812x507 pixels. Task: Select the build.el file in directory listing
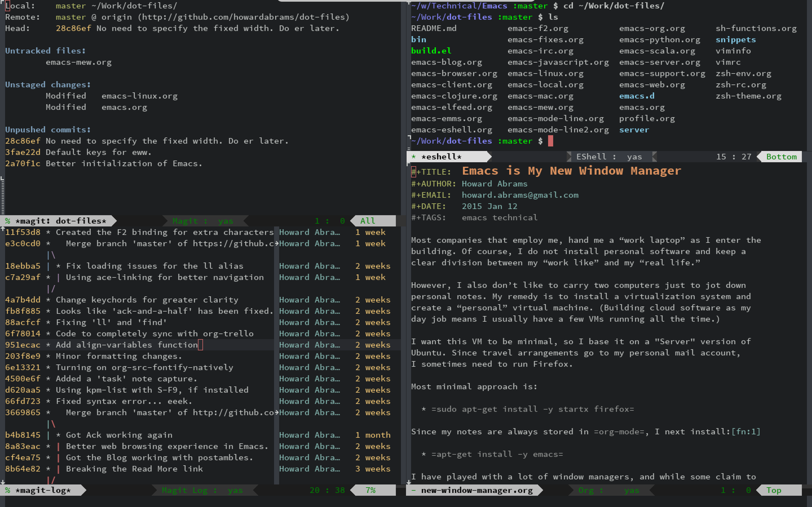(430, 50)
